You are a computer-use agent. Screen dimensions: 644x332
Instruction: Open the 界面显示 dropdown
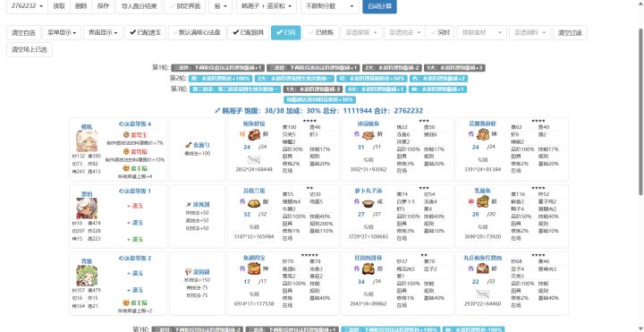[103, 32]
